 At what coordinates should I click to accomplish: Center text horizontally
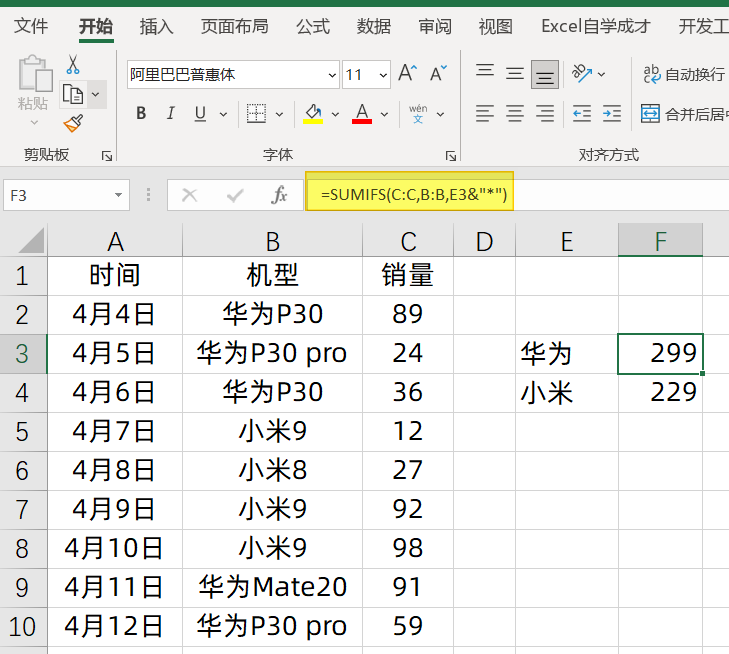click(x=515, y=113)
